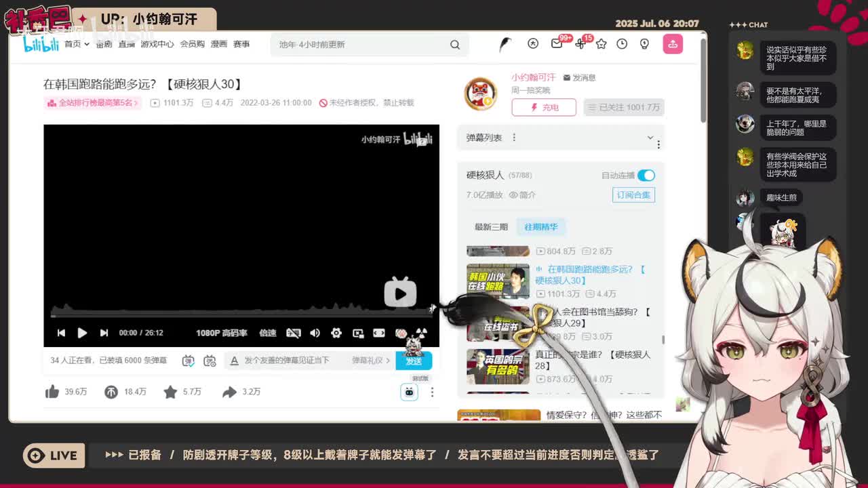868x488 pixels.
Task: Open 简介 of 硬核狠人 collection
Action: 523,195
